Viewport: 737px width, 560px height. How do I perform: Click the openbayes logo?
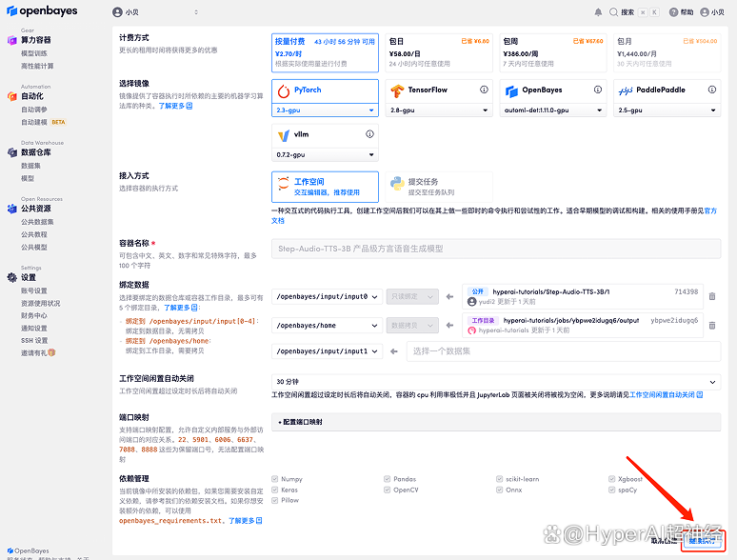coord(42,10)
